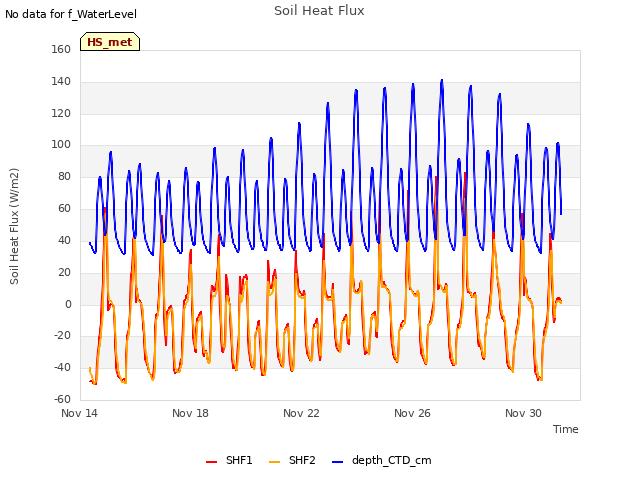Click the 160 y-axis tick label
The width and height of the screenshot is (640, 480).
(x=61, y=49)
